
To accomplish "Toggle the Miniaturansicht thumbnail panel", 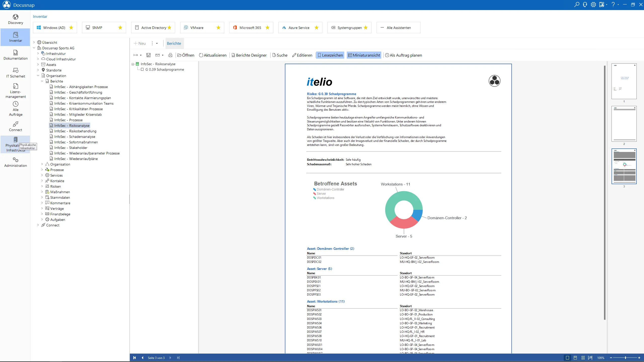I will click(x=364, y=55).
